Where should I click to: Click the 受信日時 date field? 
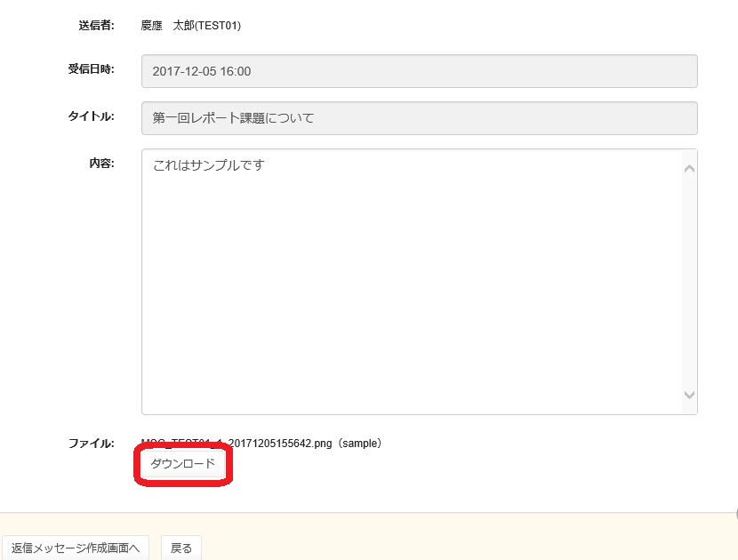pos(419,71)
